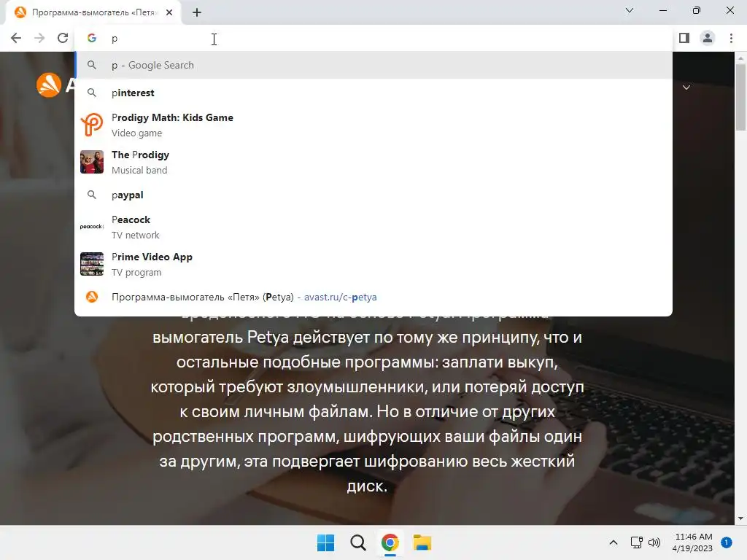Click the Chrome taskbar icon
Image resolution: width=747 pixels, height=560 pixels.
(x=390, y=542)
